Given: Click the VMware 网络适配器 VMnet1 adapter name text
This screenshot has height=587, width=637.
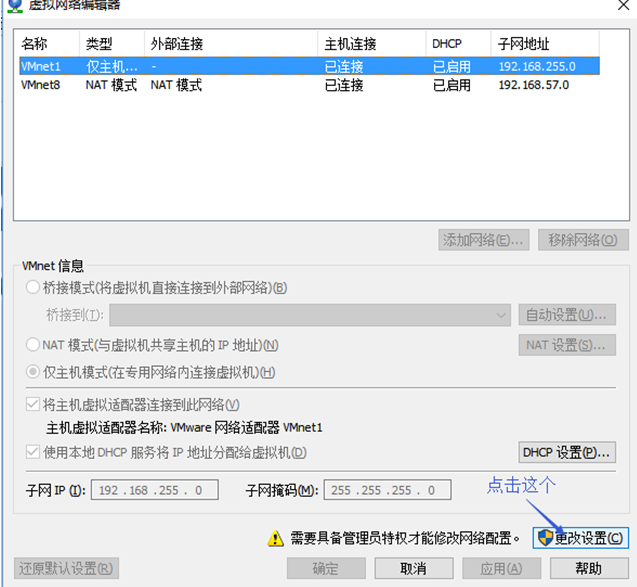Looking at the screenshot, I should 246,427.
